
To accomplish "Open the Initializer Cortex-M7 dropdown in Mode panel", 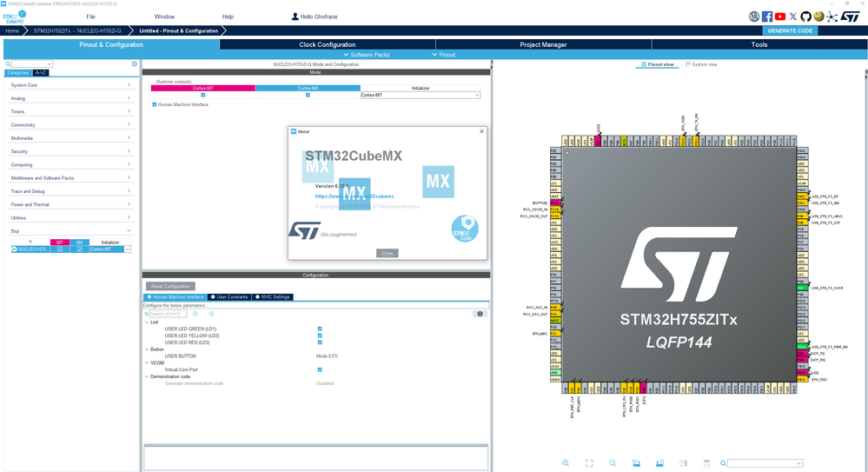I will pos(421,95).
